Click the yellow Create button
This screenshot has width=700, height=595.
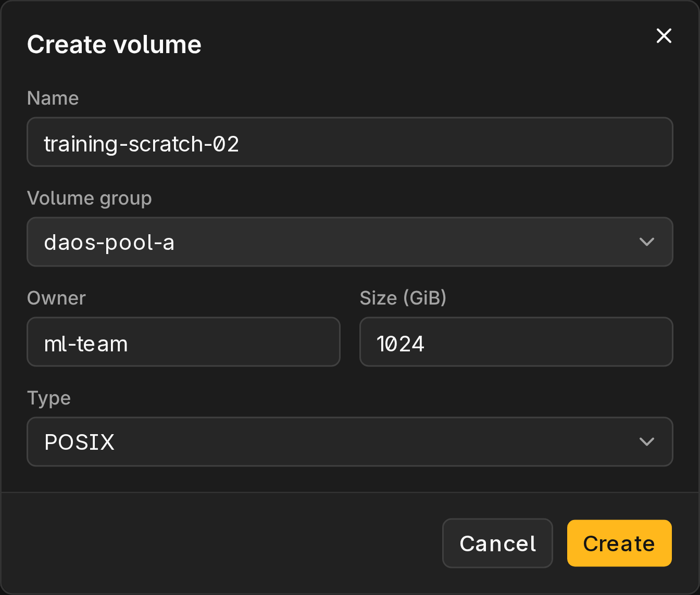[619, 543]
